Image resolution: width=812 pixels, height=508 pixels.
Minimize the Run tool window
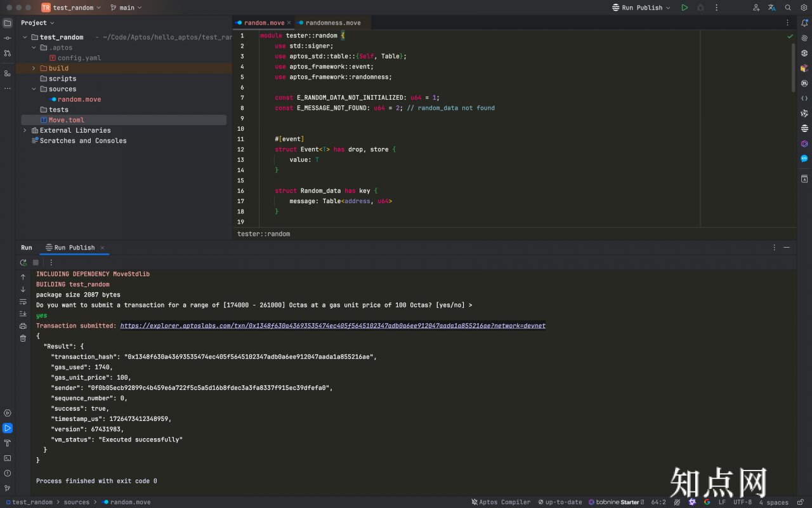click(787, 248)
